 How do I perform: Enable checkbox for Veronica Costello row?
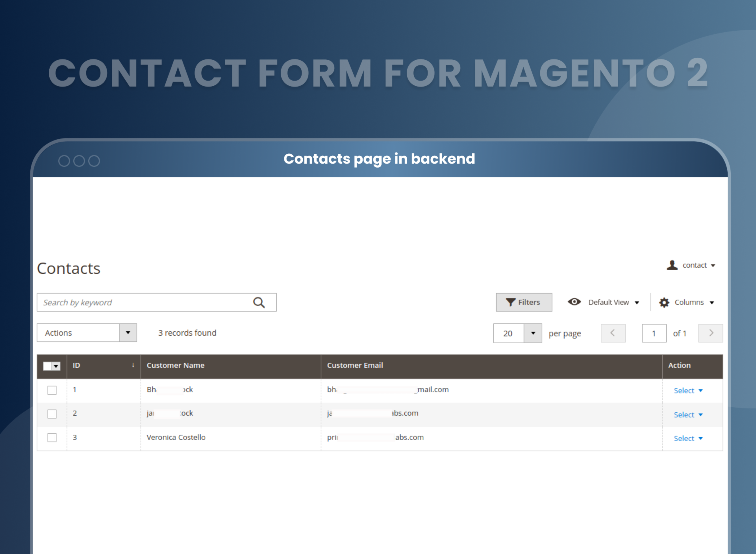52,437
